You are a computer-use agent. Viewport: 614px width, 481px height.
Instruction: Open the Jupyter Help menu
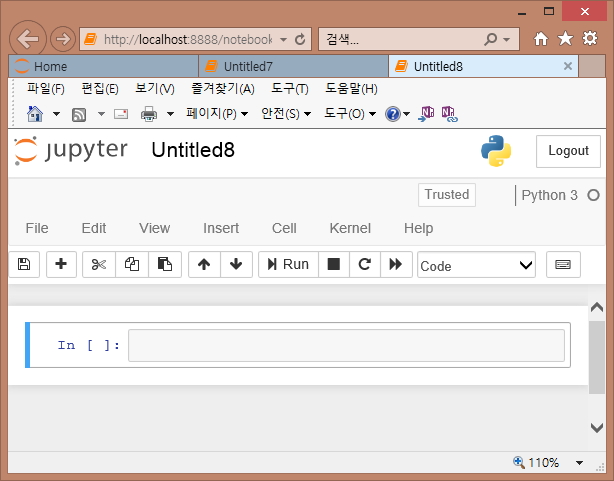419,228
